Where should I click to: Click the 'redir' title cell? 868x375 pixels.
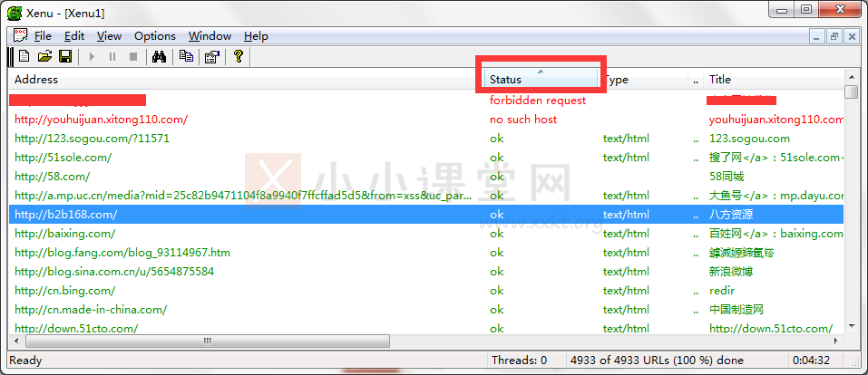[x=722, y=291]
